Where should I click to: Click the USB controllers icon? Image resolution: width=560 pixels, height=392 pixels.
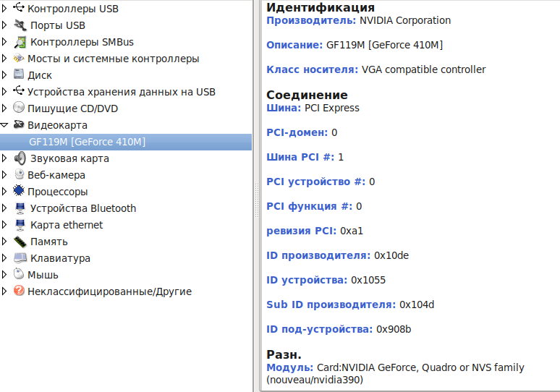19,9
